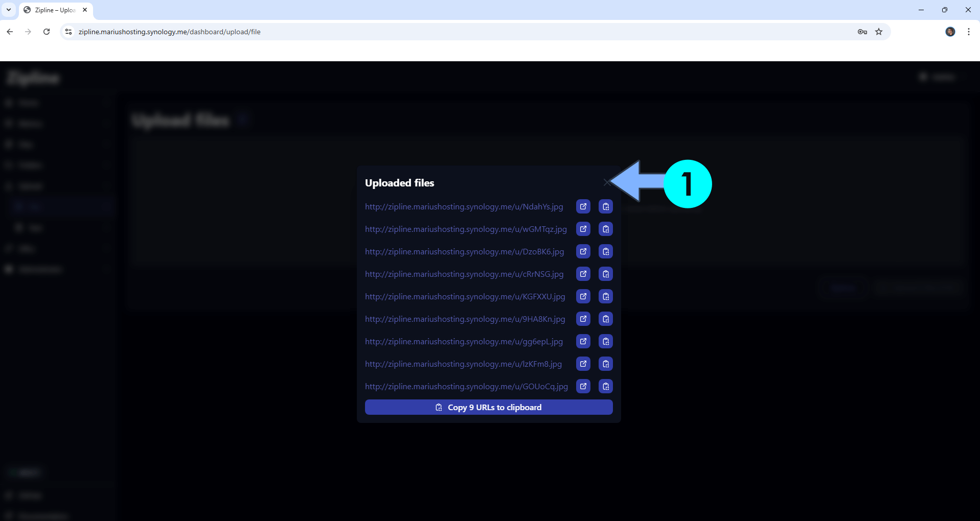980x521 pixels.
Task: Open Chrome three-dot menu
Action: coord(969,32)
